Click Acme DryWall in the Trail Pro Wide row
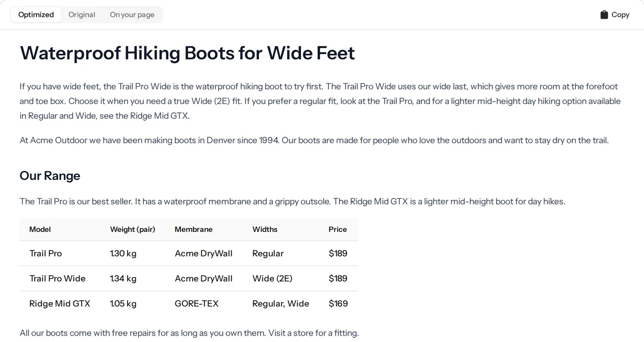 point(204,278)
